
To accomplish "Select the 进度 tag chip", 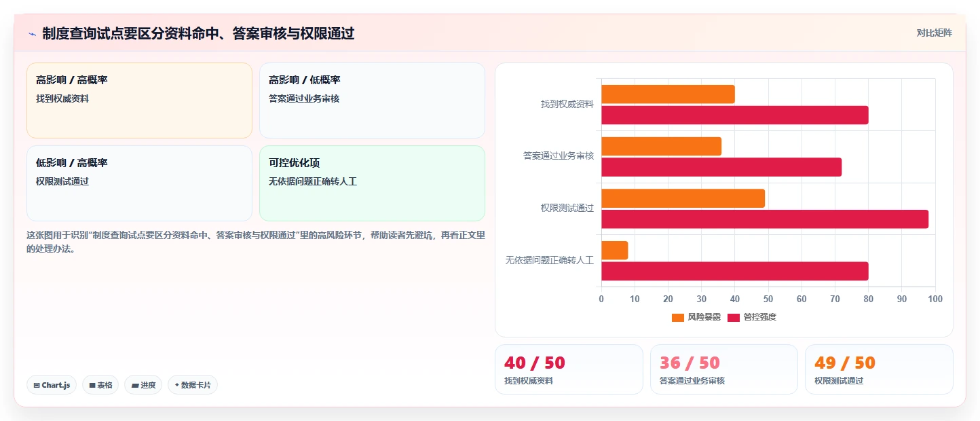I will [x=143, y=385].
